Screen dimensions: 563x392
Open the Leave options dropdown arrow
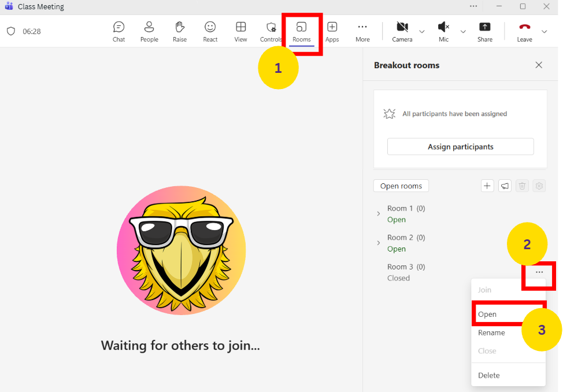(544, 31)
